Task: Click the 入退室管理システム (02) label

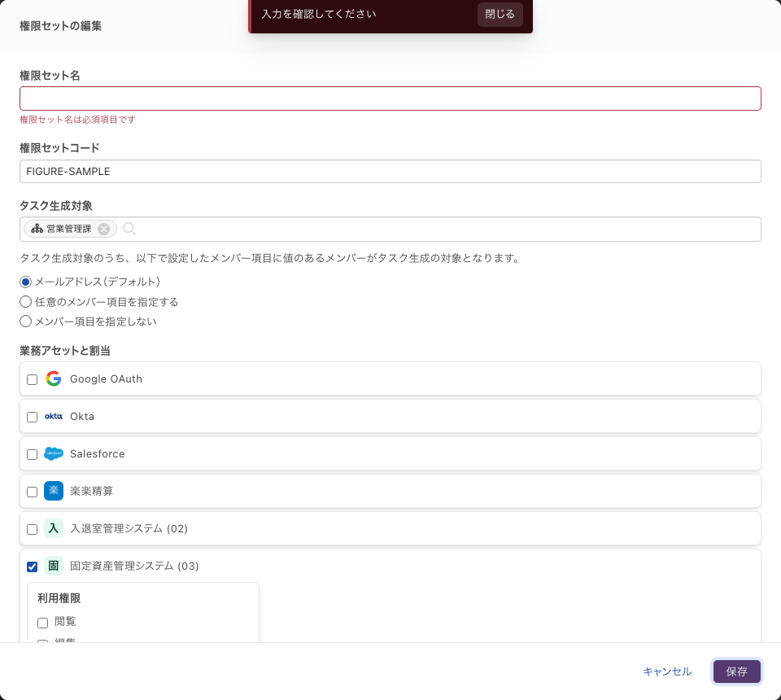Action: click(x=129, y=528)
